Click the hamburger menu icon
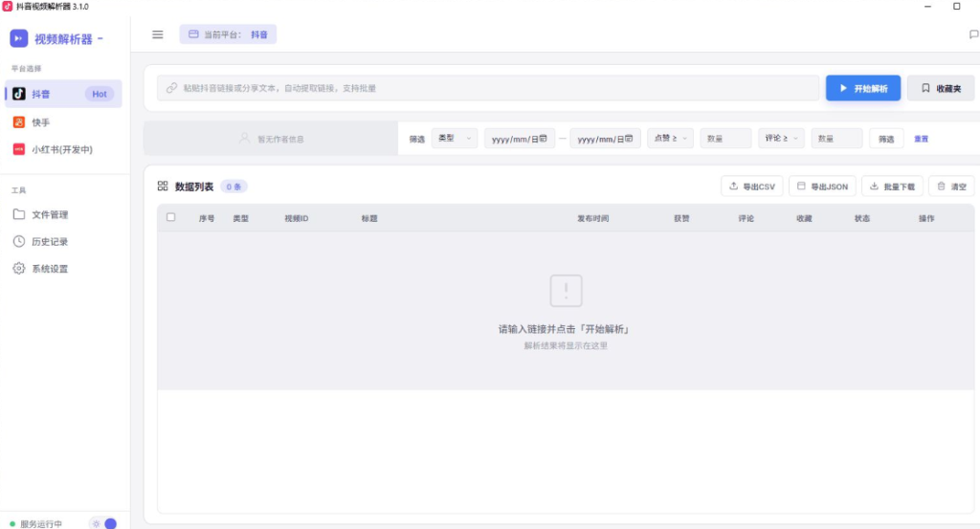The height and width of the screenshot is (529, 980). (x=158, y=34)
